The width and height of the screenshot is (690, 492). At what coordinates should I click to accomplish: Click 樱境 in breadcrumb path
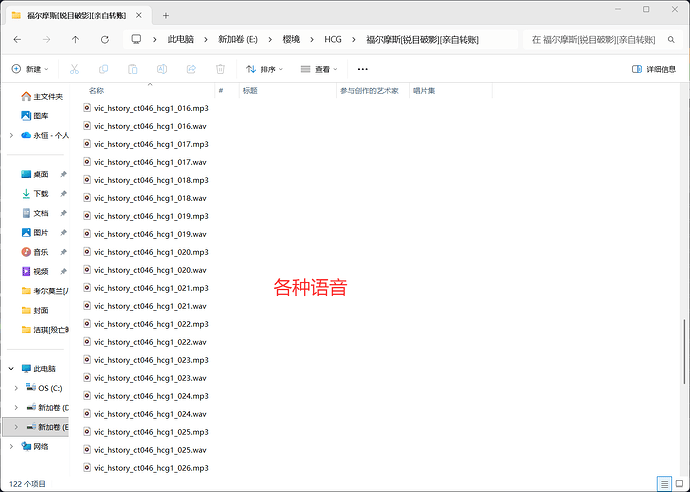click(x=291, y=40)
